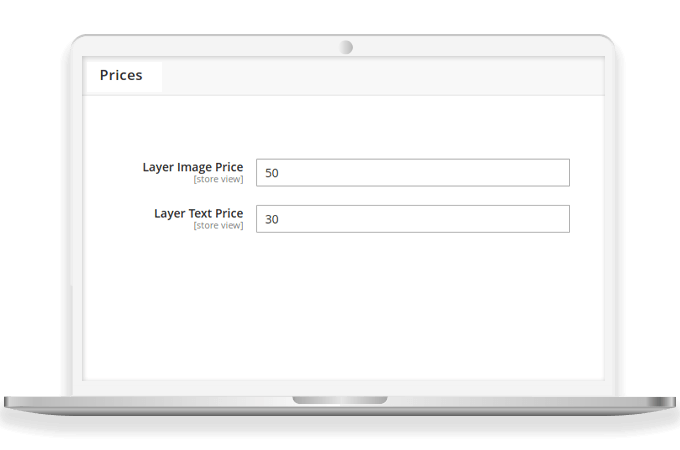Select the Layer Text Price label
Screen dimensions: 680x450
[198, 214]
